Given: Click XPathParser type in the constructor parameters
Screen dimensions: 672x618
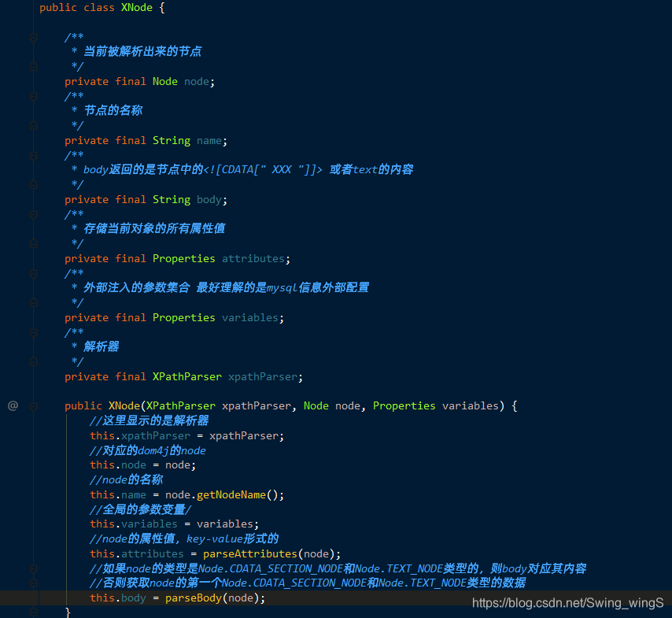Looking at the screenshot, I should pyautogui.click(x=181, y=405).
